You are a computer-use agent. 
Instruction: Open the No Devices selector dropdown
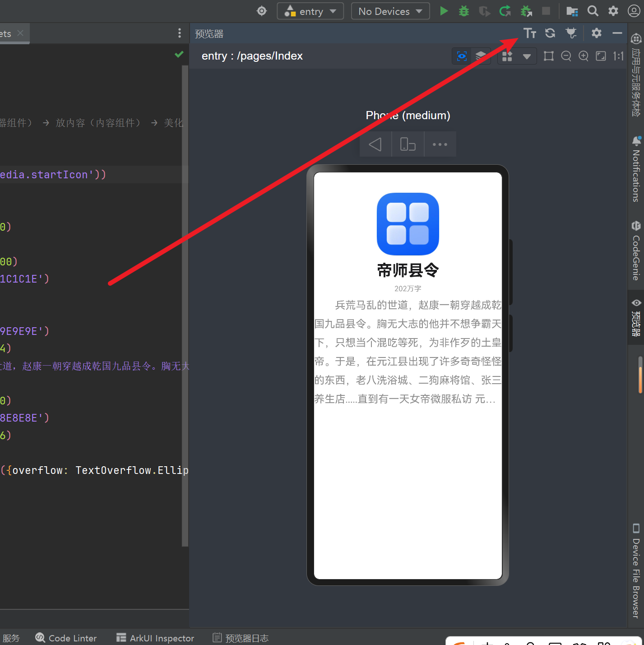[390, 11]
